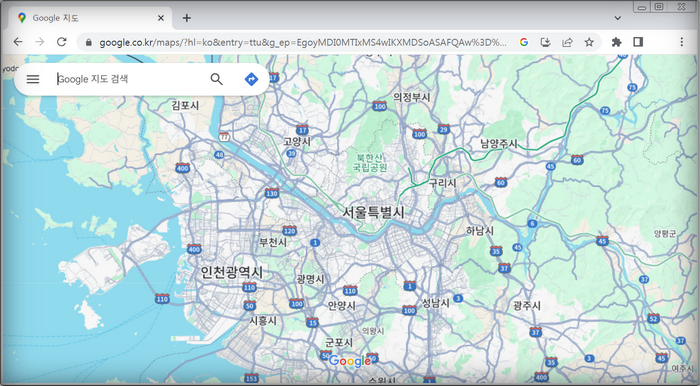Click the route 77 road marker
700x386 pixels.
(x=224, y=137)
